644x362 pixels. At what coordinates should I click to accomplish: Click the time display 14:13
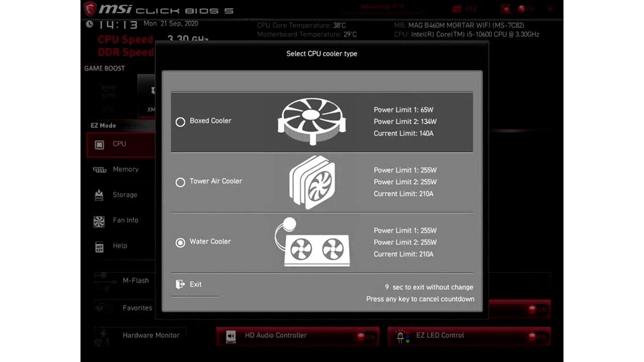point(117,25)
